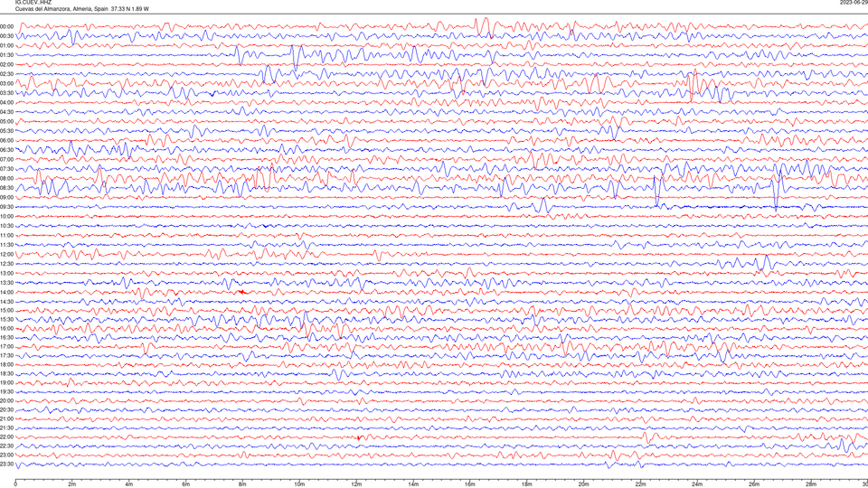
Task: Pick the 07:30 time label
Action: click(6, 169)
